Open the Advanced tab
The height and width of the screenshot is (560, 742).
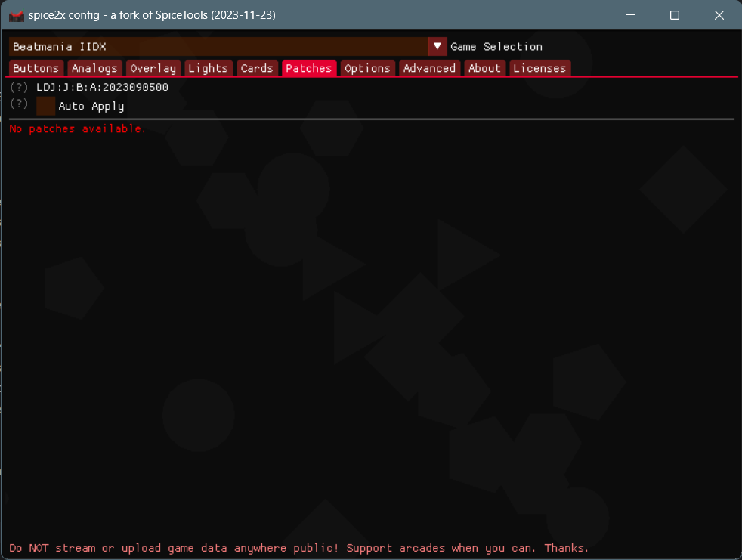(x=429, y=68)
